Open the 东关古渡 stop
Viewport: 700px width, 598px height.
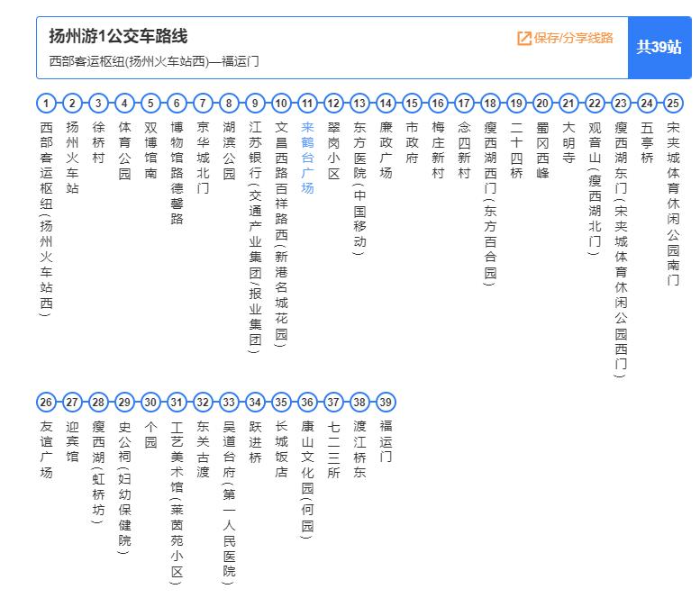(x=203, y=449)
